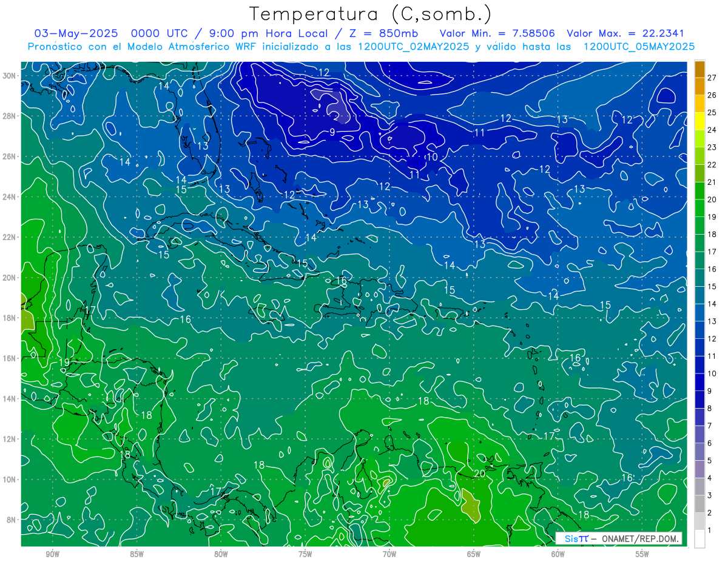This screenshot has height=562, width=728.
Task: Click the '16N' latitude axis label
Action: 10,358
